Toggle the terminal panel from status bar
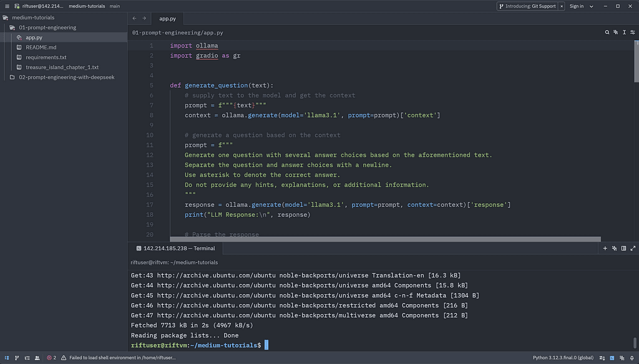The height and width of the screenshot is (364, 639). click(x=612, y=358)
